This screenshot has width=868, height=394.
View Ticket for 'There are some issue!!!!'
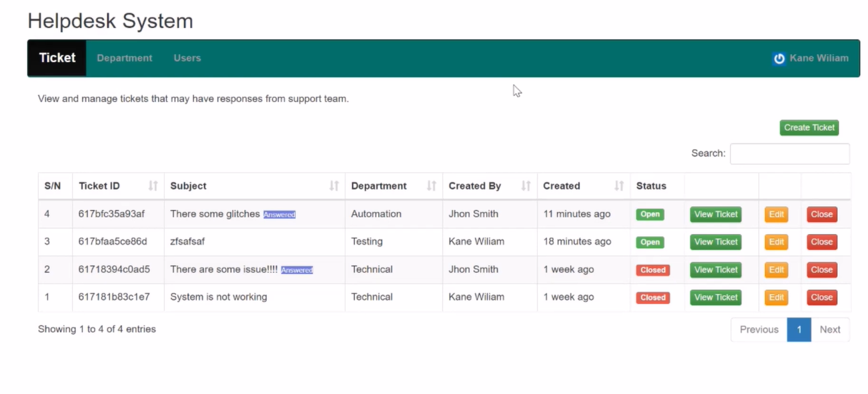click(x=716, y=270)
